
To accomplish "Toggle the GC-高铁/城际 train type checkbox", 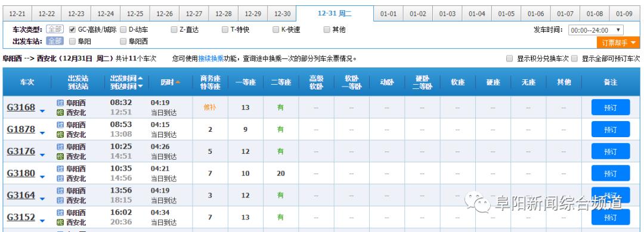I will (x=72, y=30).
